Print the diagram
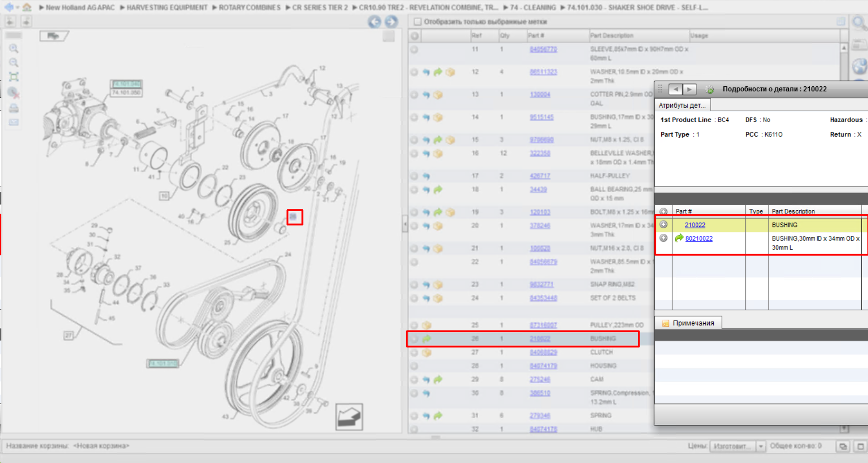The image size is (868, 463). click(x=14, y=108)
